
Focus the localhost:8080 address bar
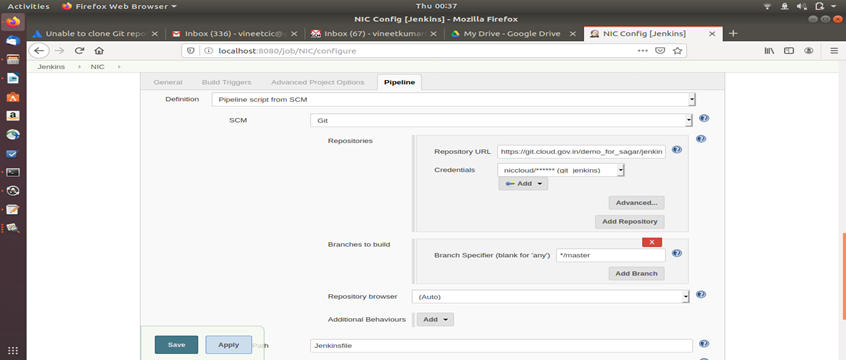pyautogui.click(x=421, y=51)
